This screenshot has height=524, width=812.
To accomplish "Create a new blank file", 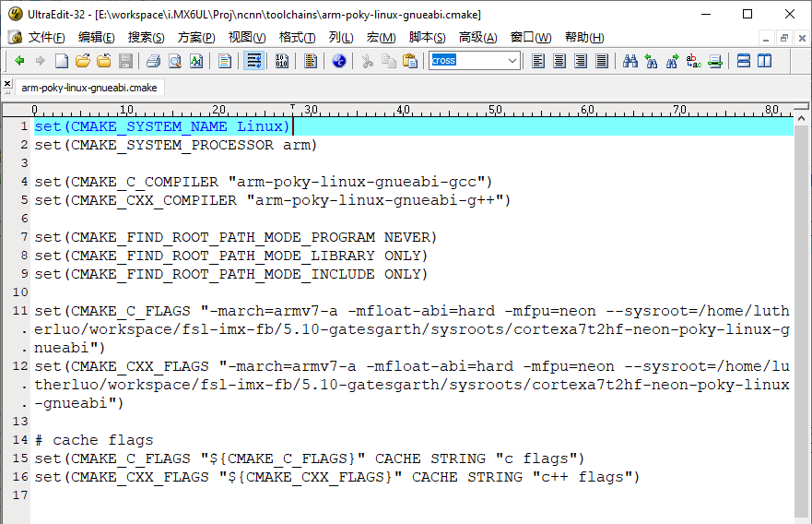I will click(62, 61).
